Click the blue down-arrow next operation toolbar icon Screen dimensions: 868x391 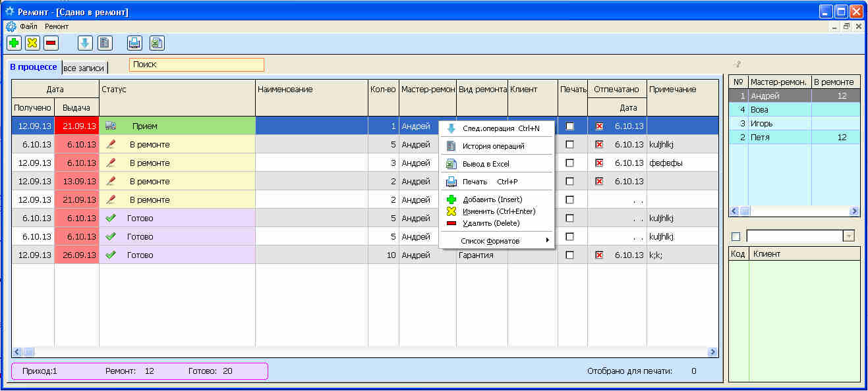click(85, 43)
